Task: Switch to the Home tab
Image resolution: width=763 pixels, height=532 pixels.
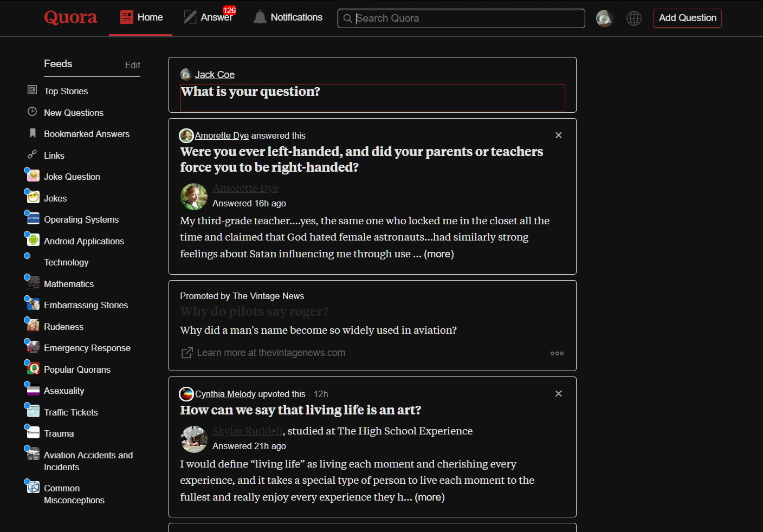Action: pyautogui.click(x=141, y=17)
